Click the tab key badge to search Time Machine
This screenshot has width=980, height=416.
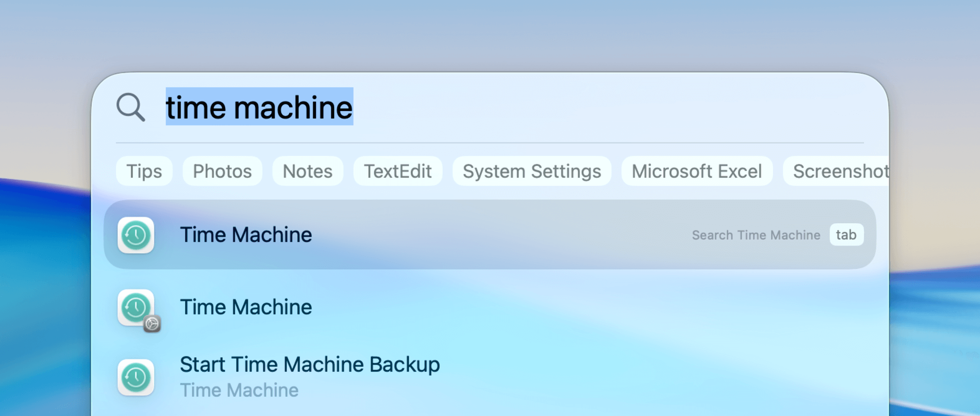(846, 234)
